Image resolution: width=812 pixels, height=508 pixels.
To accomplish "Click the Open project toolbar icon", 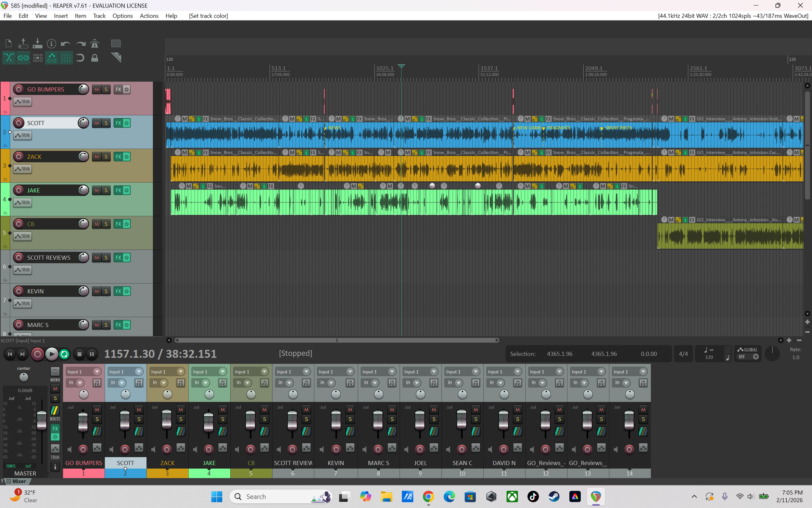I will pyautogui.click(x=23, y=43).
